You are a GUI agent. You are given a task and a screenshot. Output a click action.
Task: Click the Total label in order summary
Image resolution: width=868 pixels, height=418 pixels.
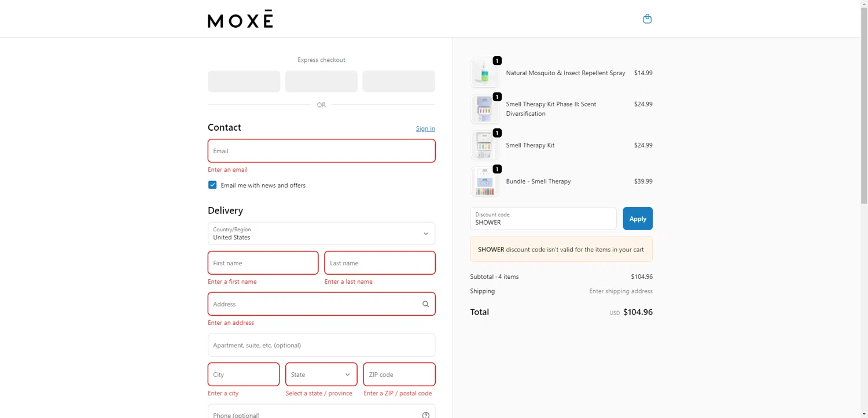tap(479, 312)
